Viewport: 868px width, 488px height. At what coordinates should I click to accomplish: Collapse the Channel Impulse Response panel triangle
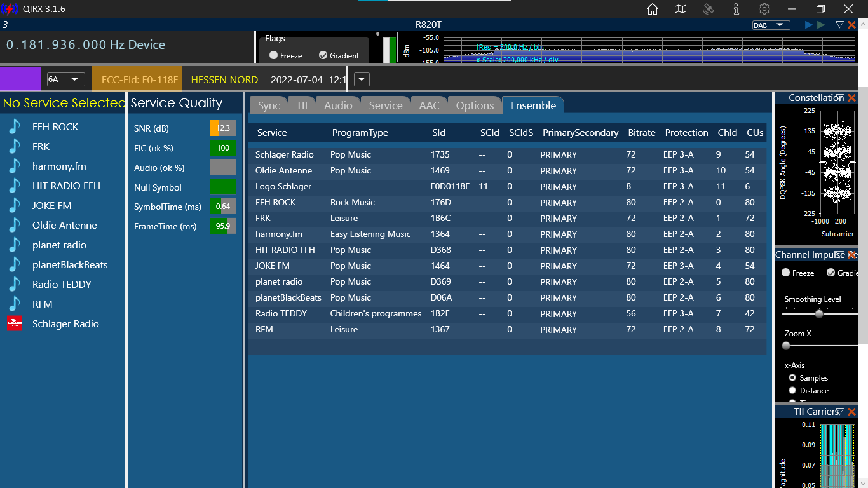pyautogui.click(x=840, y=254)
